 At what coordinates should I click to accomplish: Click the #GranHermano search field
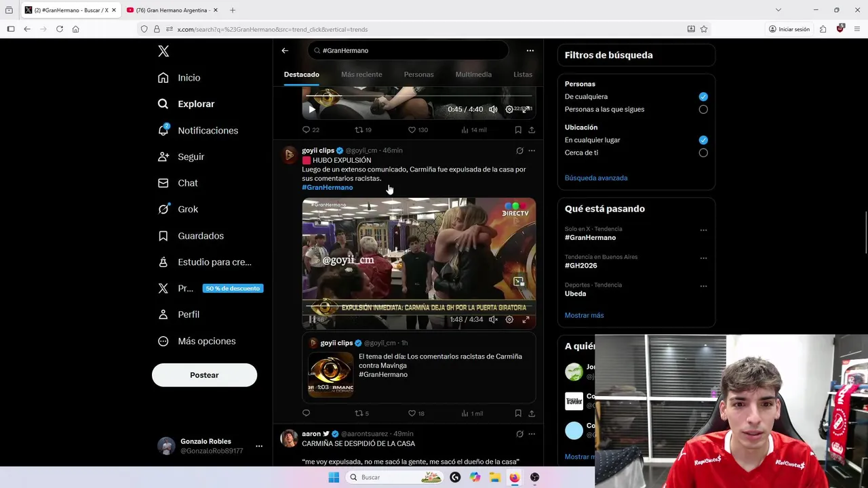click(x=408, y=50)
